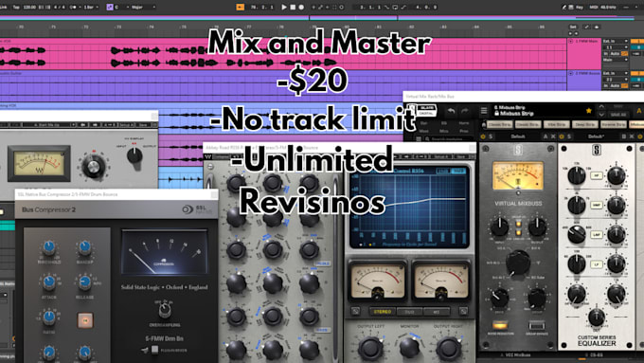The width and height of the screenshot is (644, 363).
Task: Select the previous preset up chevron
Action: pos(601,107)
